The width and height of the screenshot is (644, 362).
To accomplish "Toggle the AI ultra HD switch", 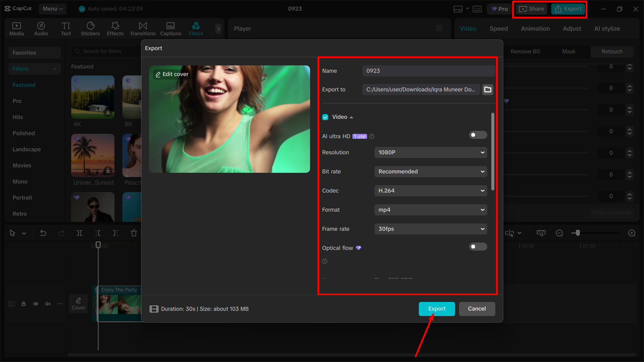I will coord(478,135).
